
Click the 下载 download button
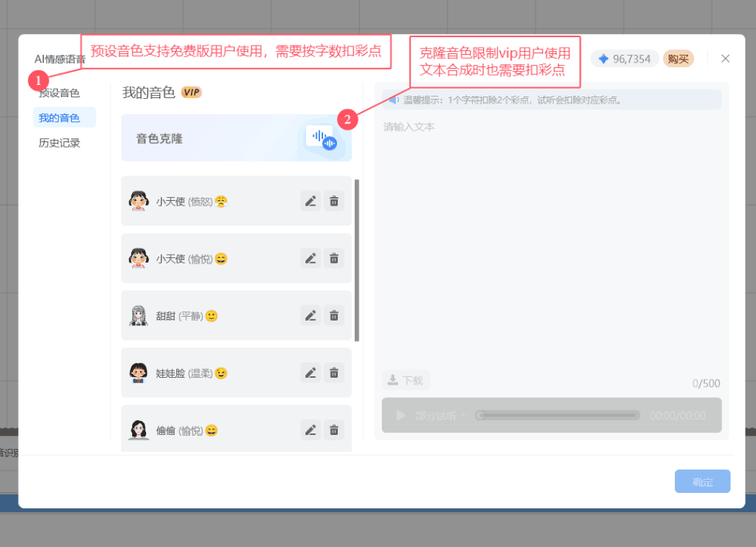407,380
